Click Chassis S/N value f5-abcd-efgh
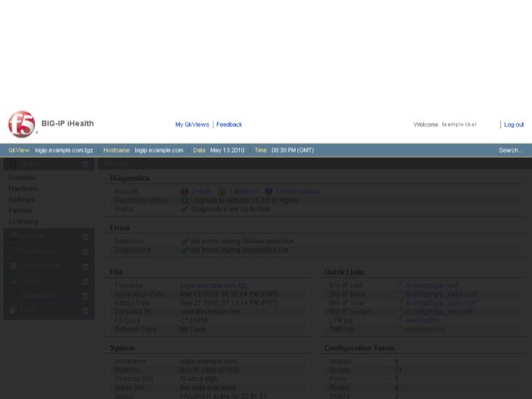 (x=199, y=379)
